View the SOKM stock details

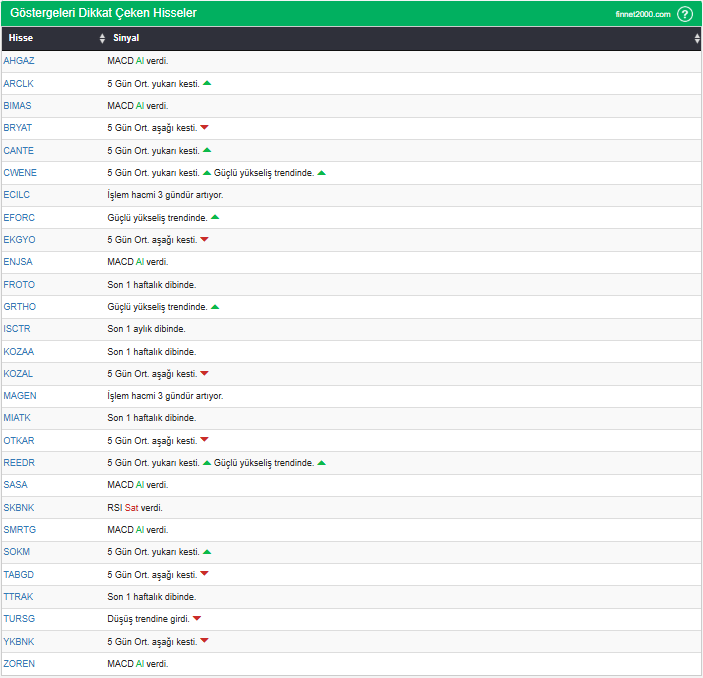(17, 552)
